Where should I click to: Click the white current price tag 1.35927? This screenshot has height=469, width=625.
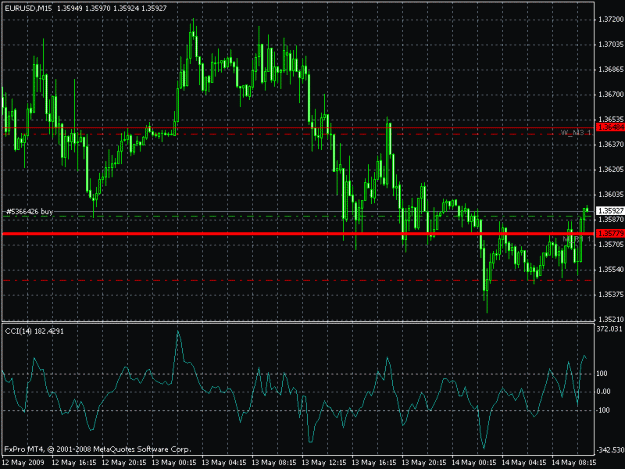coord(610,210)
